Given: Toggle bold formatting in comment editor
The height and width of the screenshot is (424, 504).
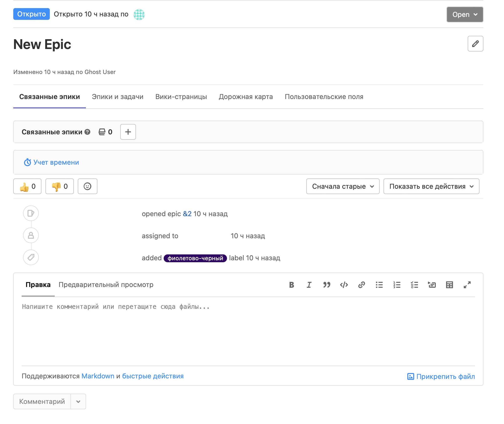Looking at the screenshot, I should click(x=292, y=285).
